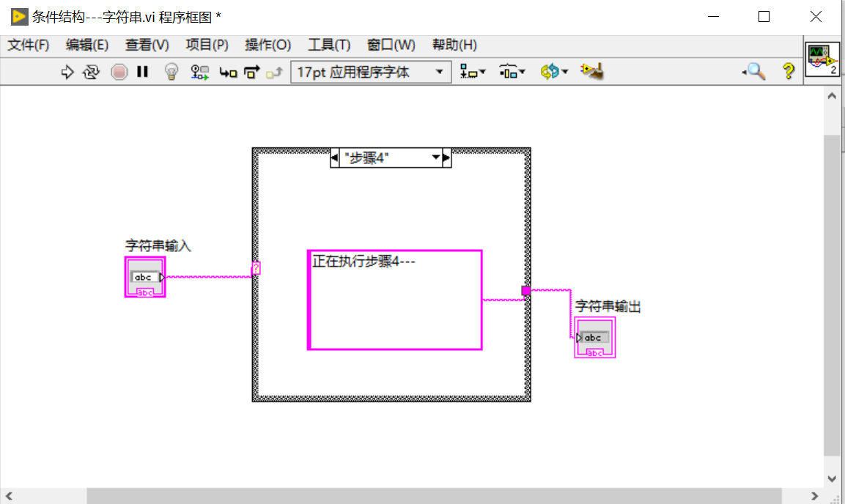Click Step Out button

pos(274,72)
